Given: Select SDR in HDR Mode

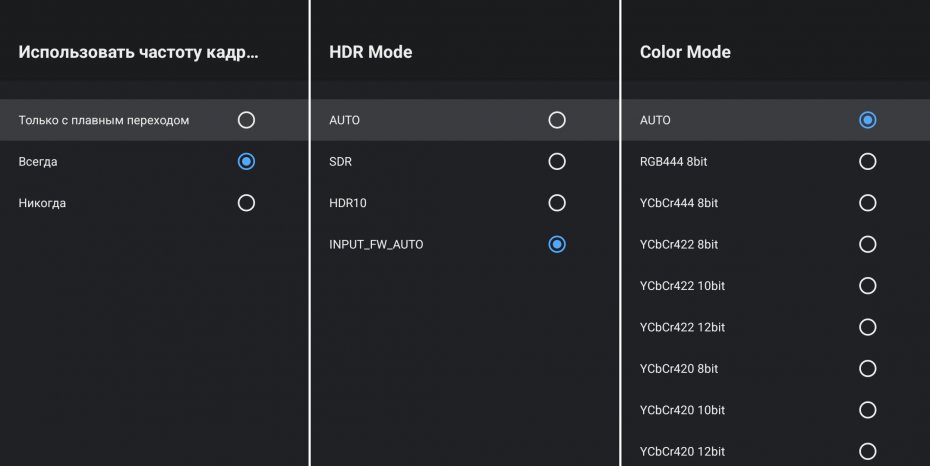Looking at the screenshot, I should click(x=557, y=161).
